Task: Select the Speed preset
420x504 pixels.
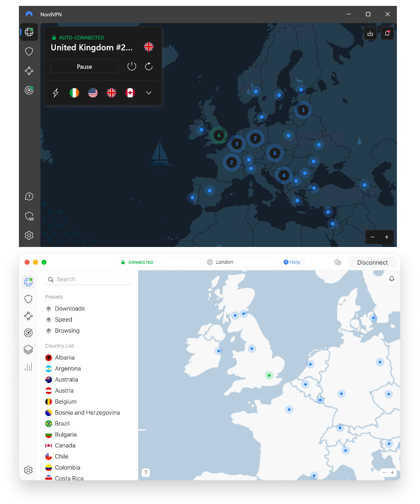Action: (59, 320)
